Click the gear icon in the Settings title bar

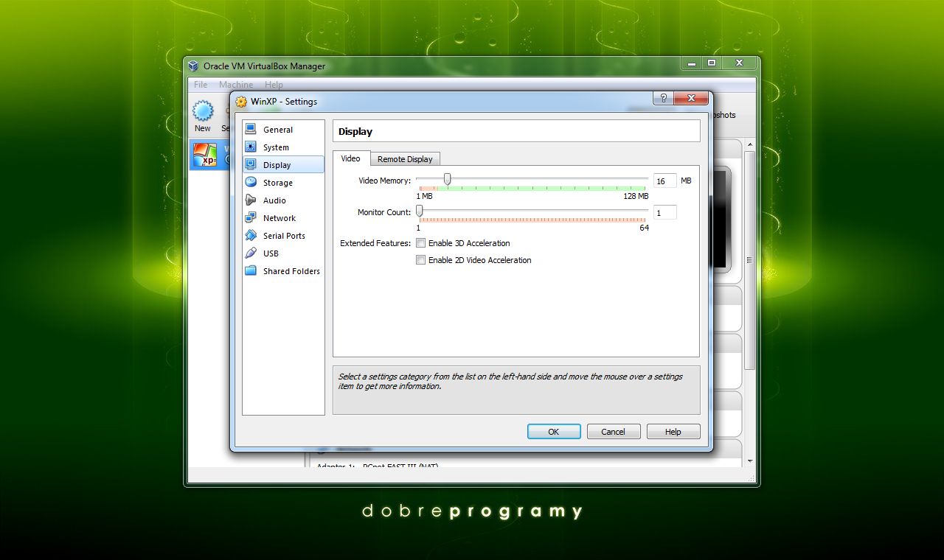point(241,102)
